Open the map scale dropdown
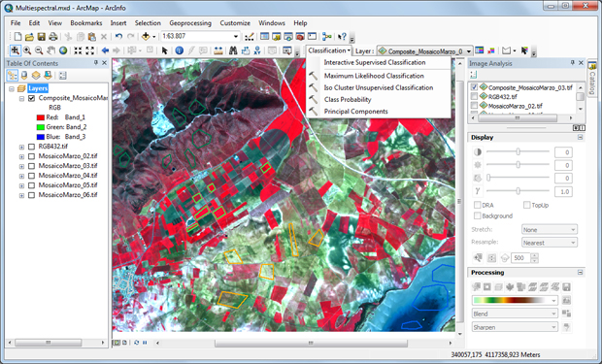 point(236,37)
